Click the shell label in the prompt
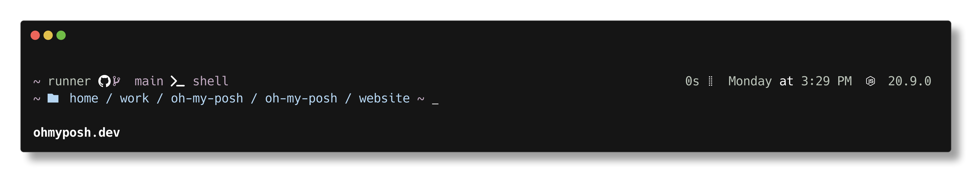The height and width of the screenshot is (181, 980). (x=210, y=81)
